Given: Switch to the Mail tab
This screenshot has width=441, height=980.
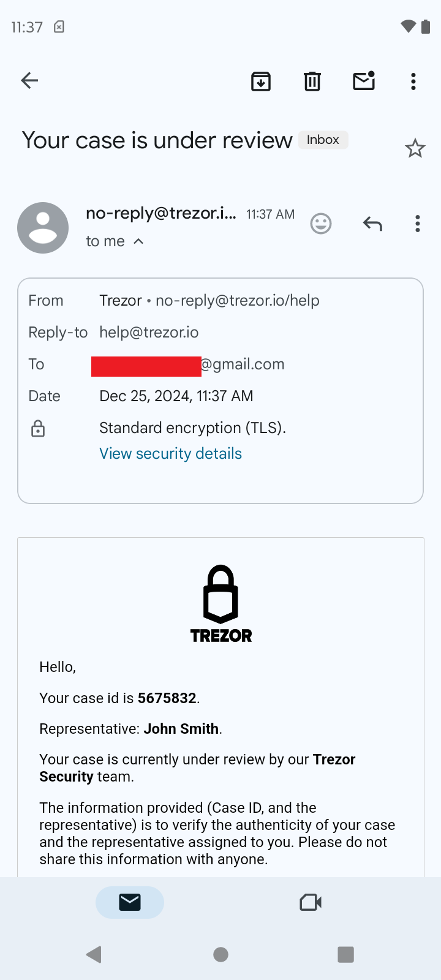Looking at the screenshot, I should (x=130, y=902).
